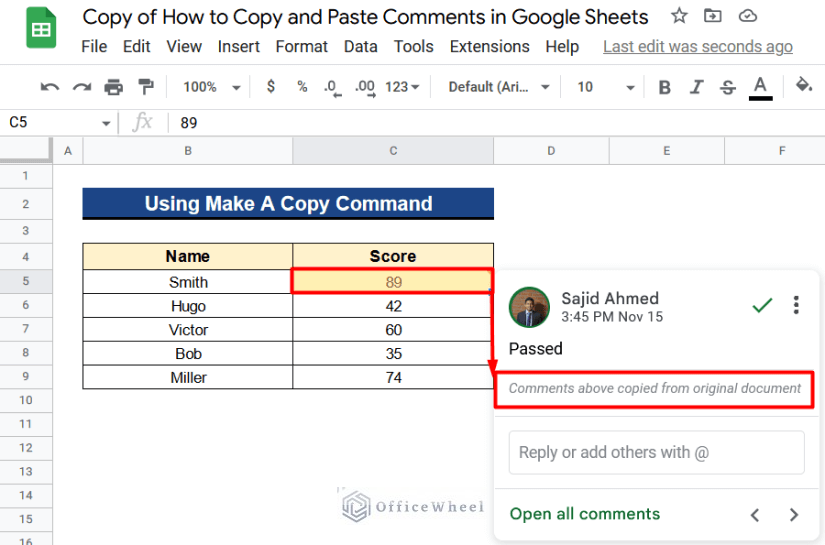Open fill color picker
This screenshot has width=825, height=545.
pyautogui.click(x=803, y=85)
